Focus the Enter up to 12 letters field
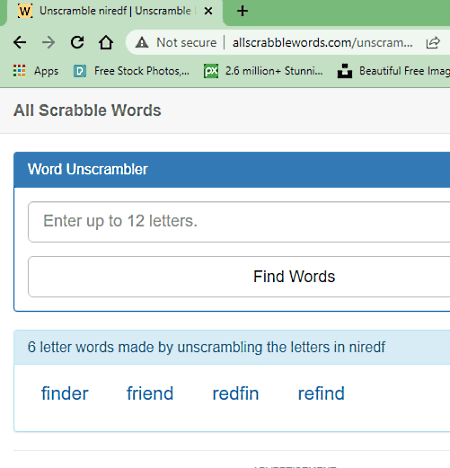 click(239, 221)
